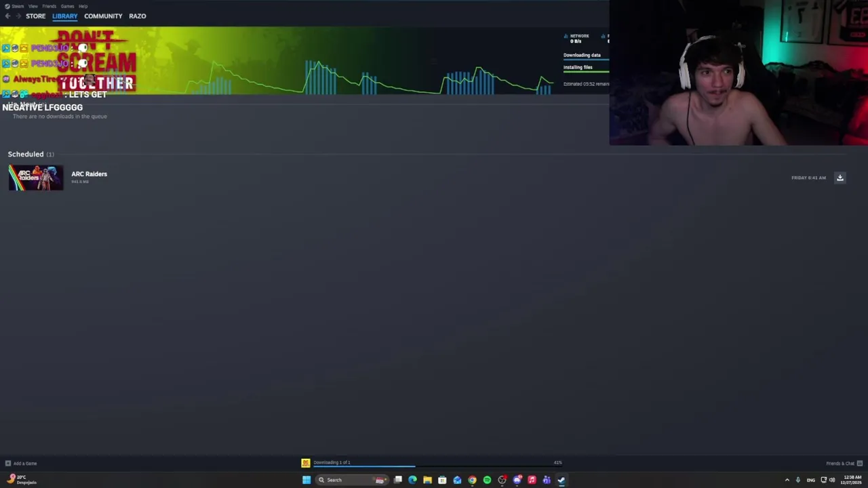Click the Scheduled (1) section header
The width and height of the screenshot is (868, 488).
tap(31, 154)
